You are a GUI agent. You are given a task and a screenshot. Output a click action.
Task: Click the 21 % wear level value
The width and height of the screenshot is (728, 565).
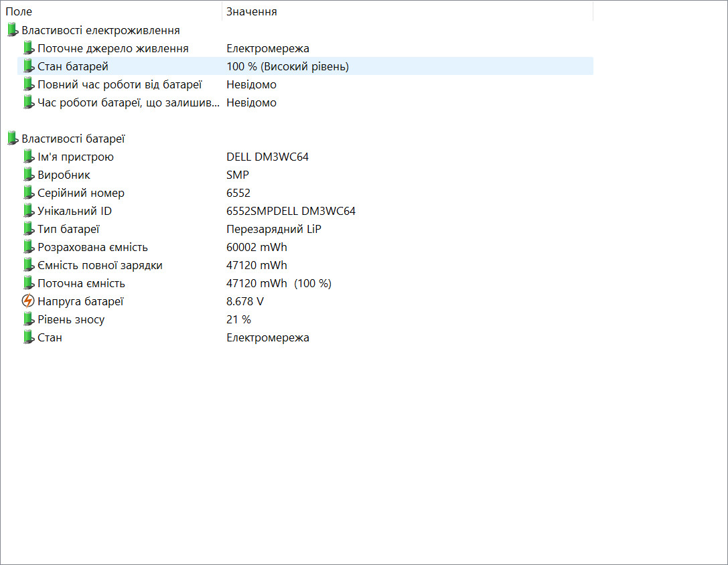[x=238, y=319]
